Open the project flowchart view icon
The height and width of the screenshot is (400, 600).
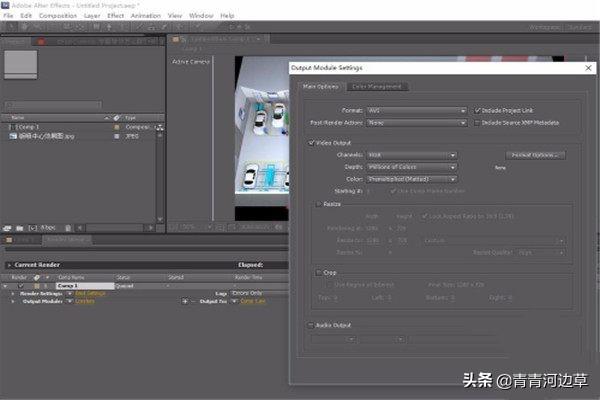point(160,127)
